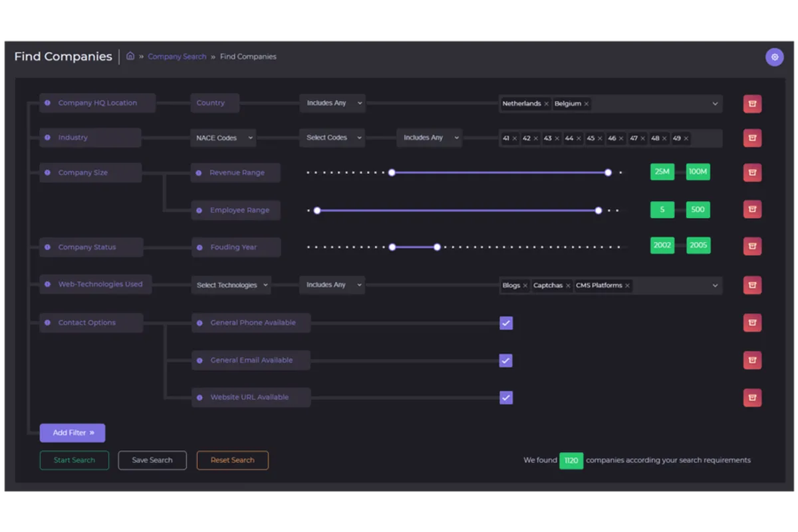Image resolution: width=798 pixels, height=532 pixels.
Task: Click info icon beside Company Size
Action: 47,173
